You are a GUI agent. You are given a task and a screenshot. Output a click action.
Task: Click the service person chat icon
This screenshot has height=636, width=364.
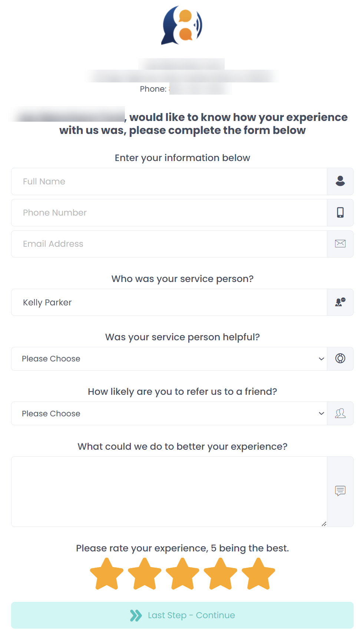(340, 302)
